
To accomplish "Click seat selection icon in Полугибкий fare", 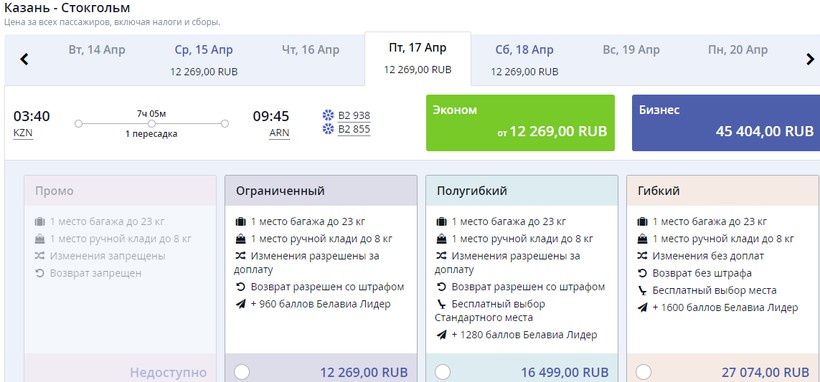I will (x=442, y=304).
